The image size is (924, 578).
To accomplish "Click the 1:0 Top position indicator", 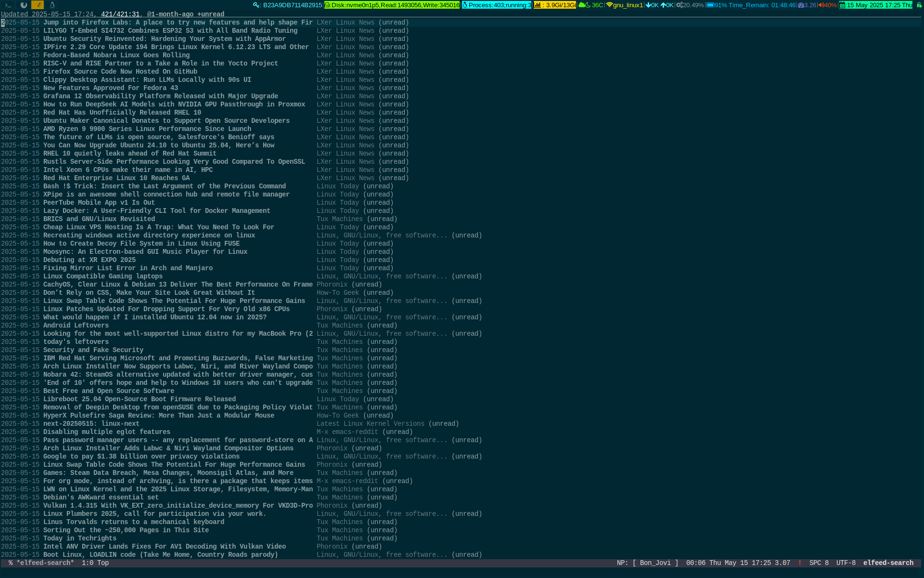I will 95,563.
